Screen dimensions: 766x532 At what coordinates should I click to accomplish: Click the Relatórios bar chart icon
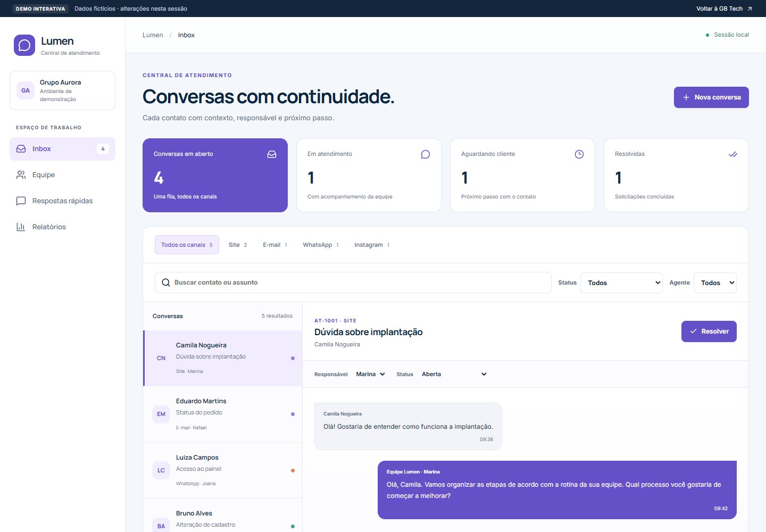coord(21,227)
